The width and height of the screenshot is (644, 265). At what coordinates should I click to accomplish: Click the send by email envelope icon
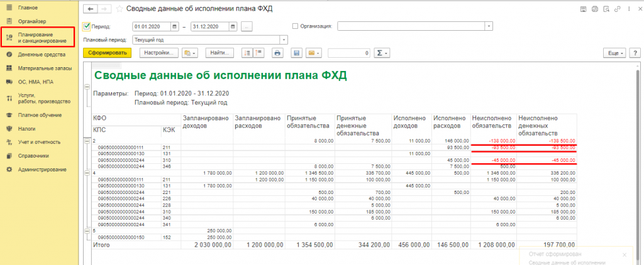(x=313, y=53)
